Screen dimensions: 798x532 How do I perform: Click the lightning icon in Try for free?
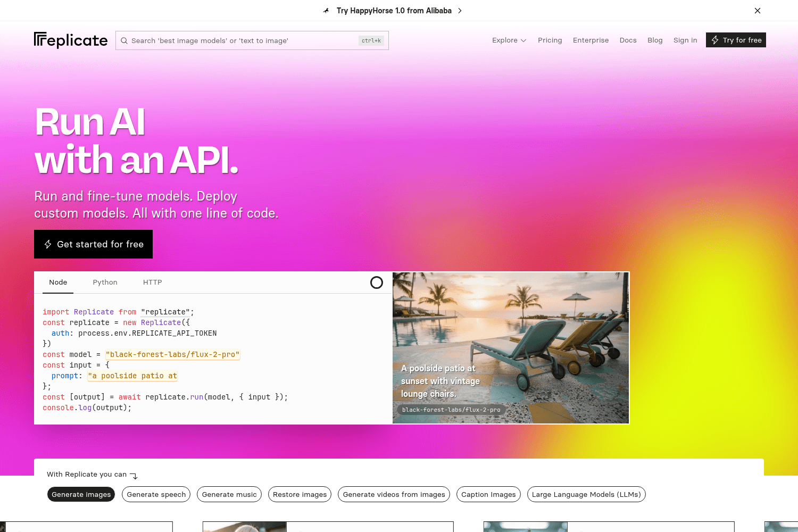(x=715, y=40)
